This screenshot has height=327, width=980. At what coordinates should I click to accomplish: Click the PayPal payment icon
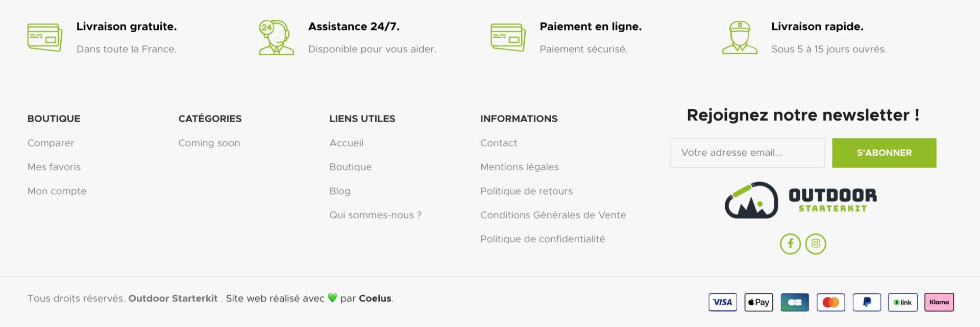coord(867,302)
